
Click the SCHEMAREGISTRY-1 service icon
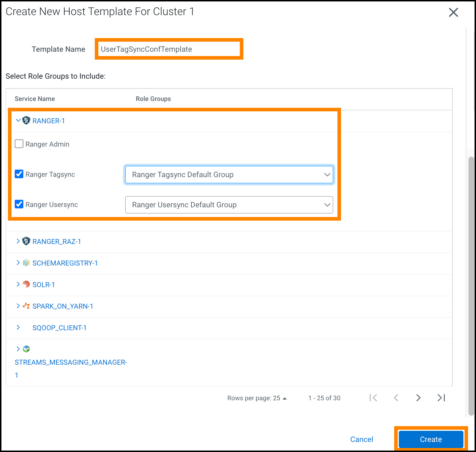coord(26,263)
